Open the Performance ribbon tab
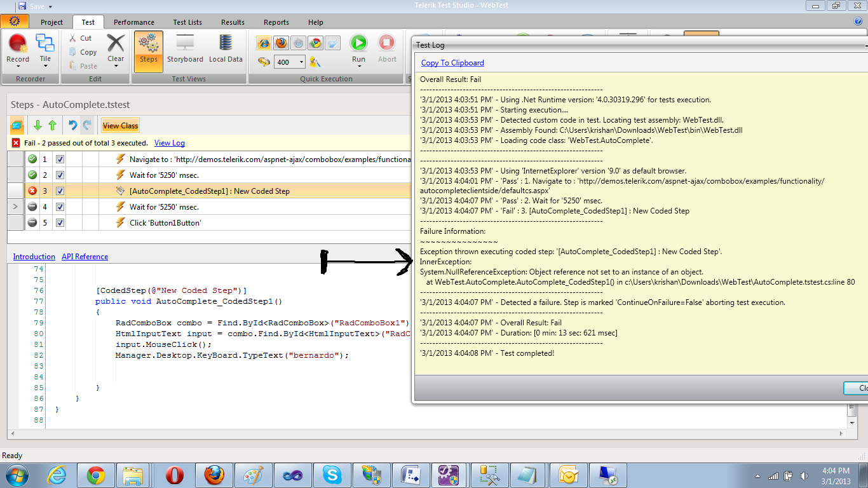The image size is (868, 488). coord(134,22)
